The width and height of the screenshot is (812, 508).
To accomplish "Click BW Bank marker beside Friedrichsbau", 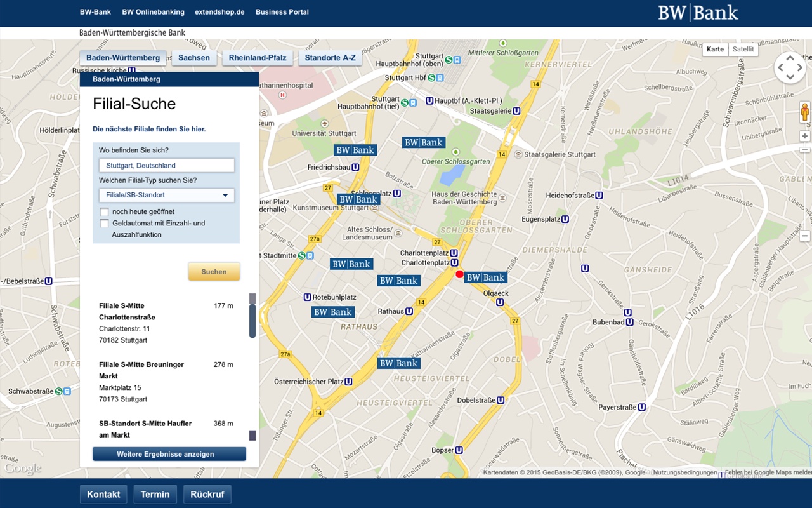I will tap(355, 150).
